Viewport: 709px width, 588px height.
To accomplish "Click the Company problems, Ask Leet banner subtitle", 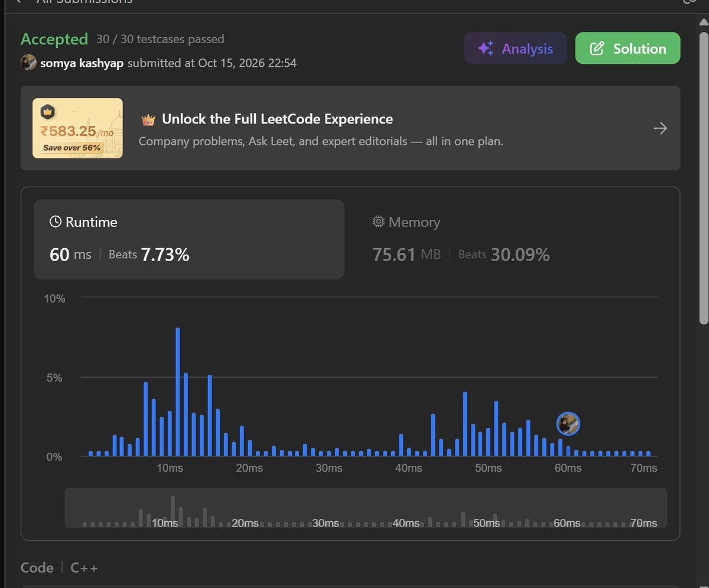I will (321, 141).
